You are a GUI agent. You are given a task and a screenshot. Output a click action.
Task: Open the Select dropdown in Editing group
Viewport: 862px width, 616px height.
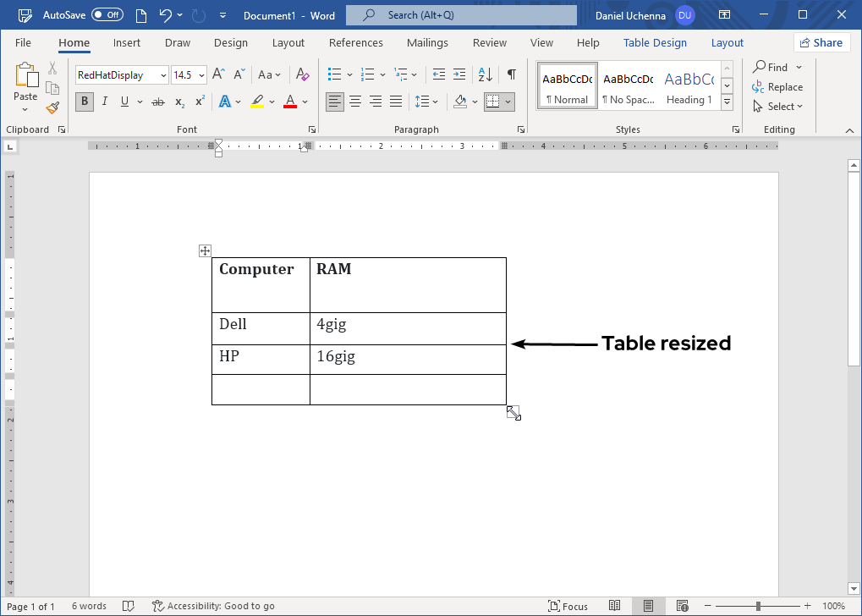coord(777,106)
